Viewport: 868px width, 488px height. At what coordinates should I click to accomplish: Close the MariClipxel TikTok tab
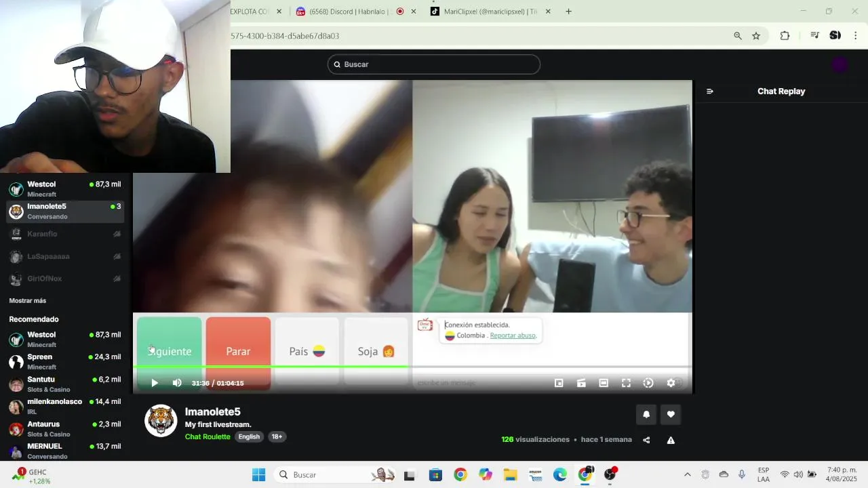[548, 12]
